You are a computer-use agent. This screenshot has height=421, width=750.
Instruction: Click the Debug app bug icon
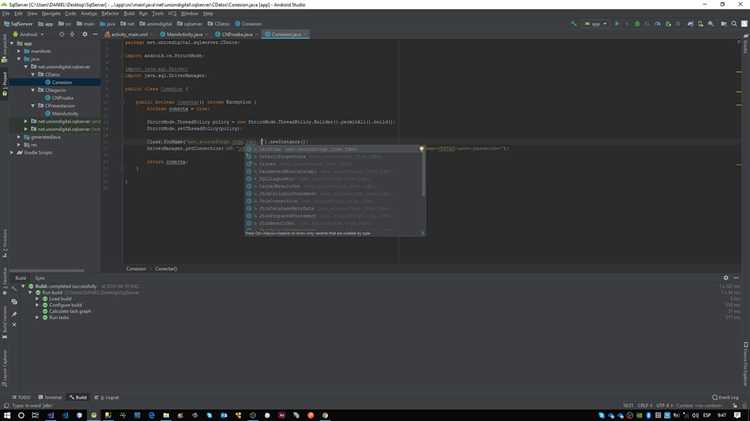coord(638,23)
